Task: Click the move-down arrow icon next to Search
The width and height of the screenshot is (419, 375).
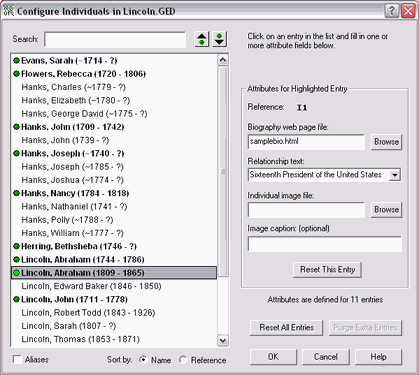Action: coord(219,39)
